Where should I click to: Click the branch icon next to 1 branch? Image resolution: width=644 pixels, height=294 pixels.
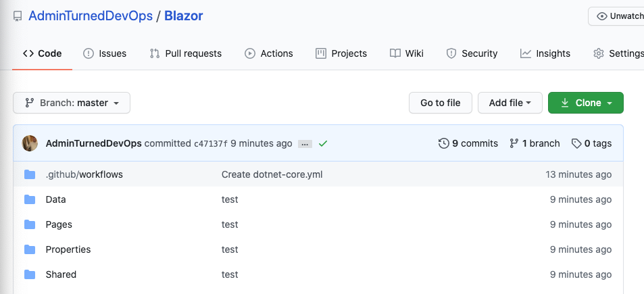[x=514, y=143]
